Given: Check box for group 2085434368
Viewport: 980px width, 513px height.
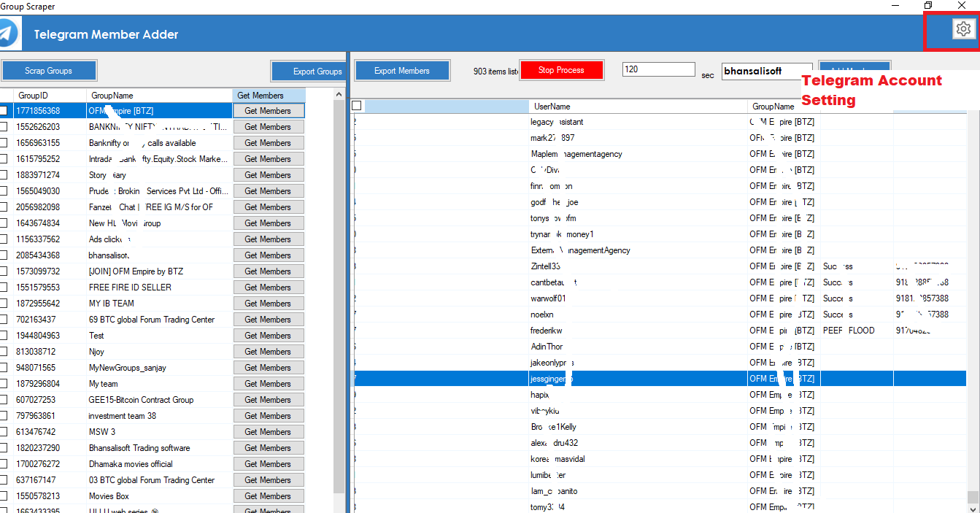Looking at the screenshot, I should [4, 255].
